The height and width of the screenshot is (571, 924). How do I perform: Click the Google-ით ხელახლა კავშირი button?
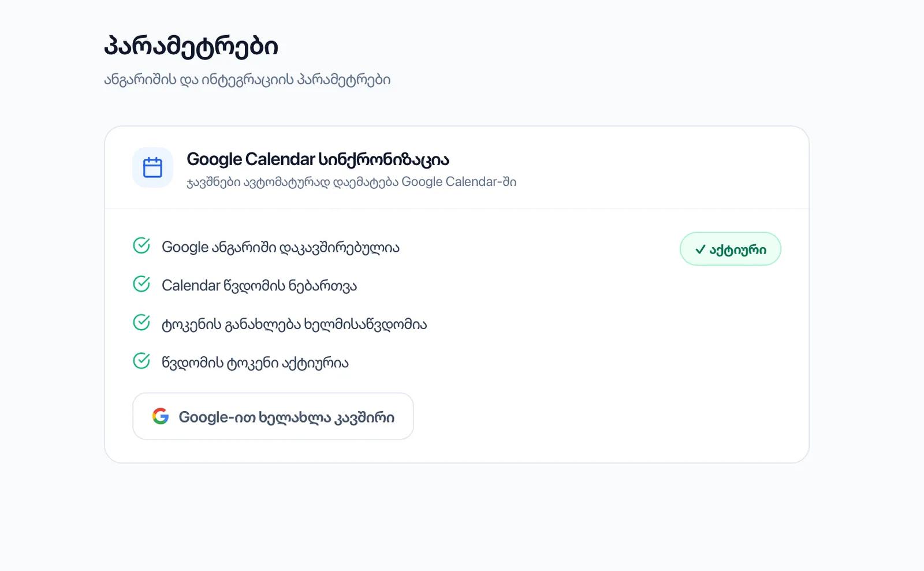[x=273, y=416]
